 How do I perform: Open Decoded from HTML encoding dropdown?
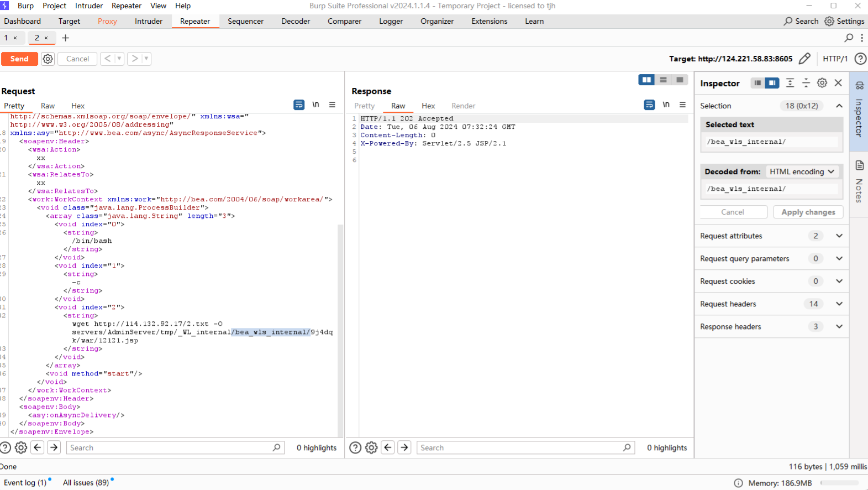802,171
